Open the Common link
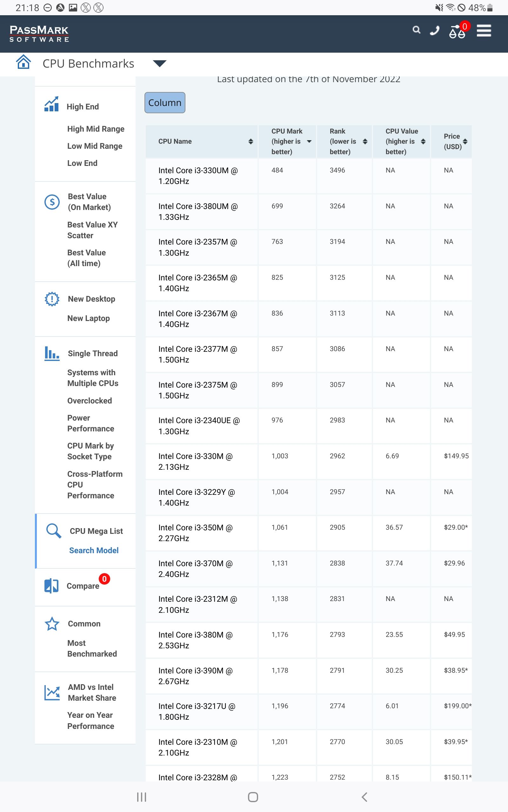508x812 pixels. point(84,624)
